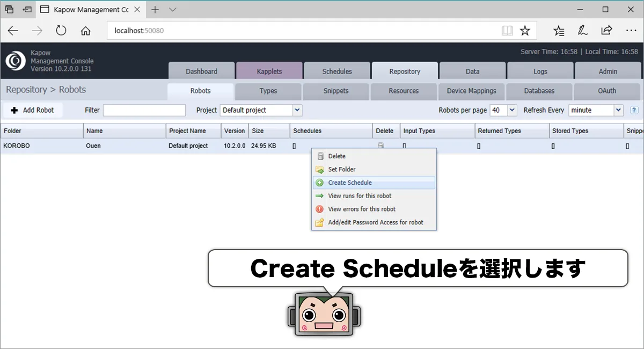Go to the browser home icon
The width and height of the screenshot is (644, 349).
(85, 31)
